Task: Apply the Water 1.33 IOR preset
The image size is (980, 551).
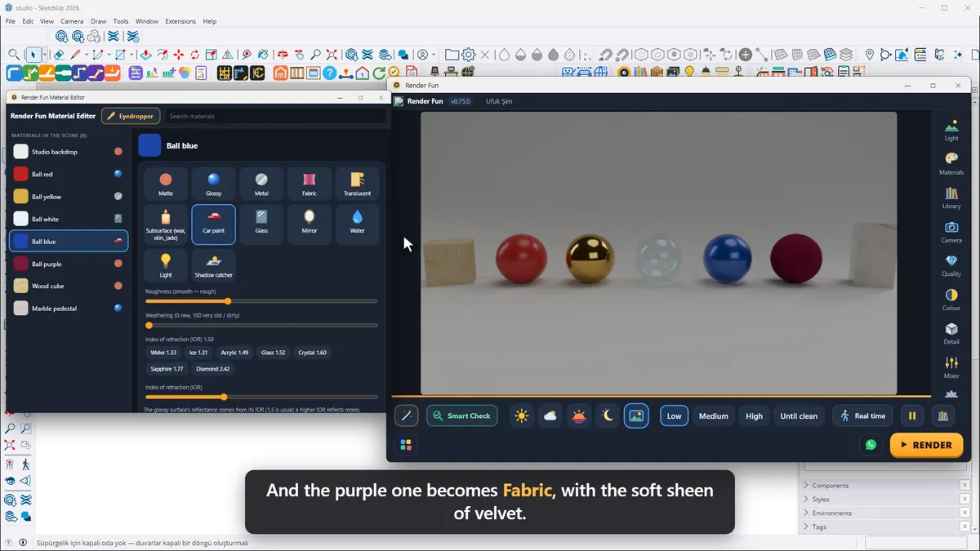Action: tap(163, 353)
